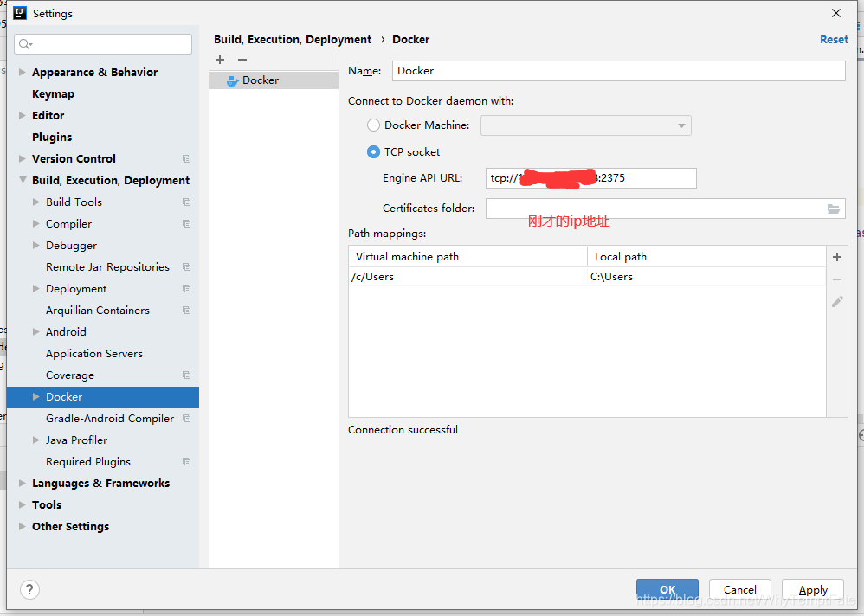Click project-level icon next to Version Control
The height and width of the screenshot is (616, 864).
coord(187,159)
